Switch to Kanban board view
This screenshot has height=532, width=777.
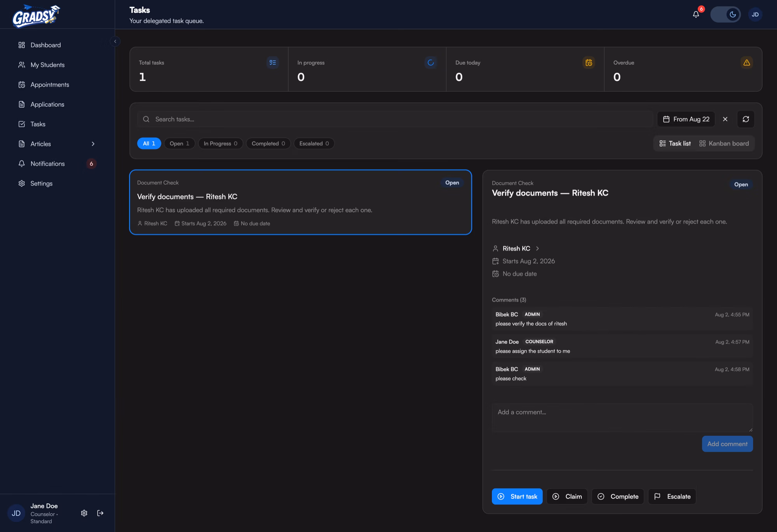click(x=724, y=144)
